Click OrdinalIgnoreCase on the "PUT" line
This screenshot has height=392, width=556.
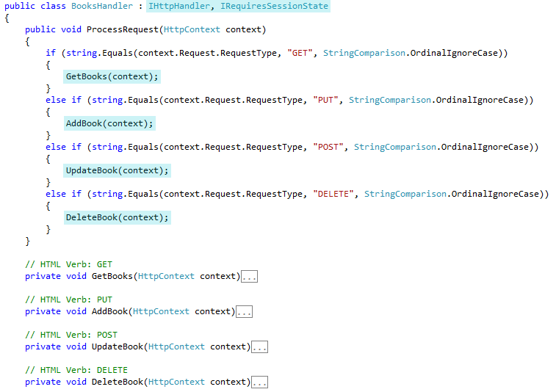[480, 101]
